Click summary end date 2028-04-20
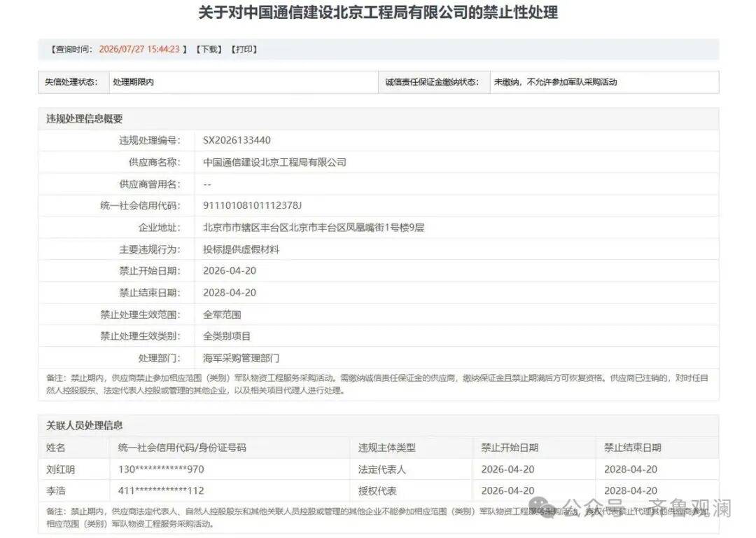Viewport: 756px width, 538px height. (x=230, y=292)
